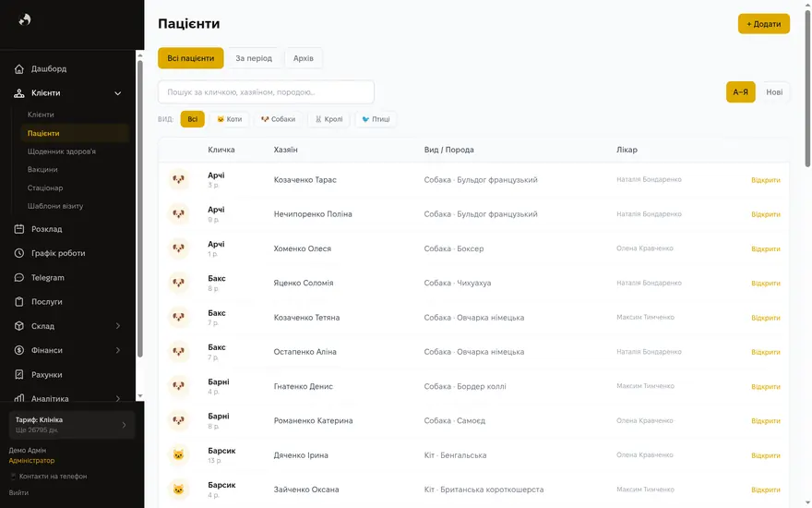
Task: Open Вакцини menu item
Action: [42, 170]
